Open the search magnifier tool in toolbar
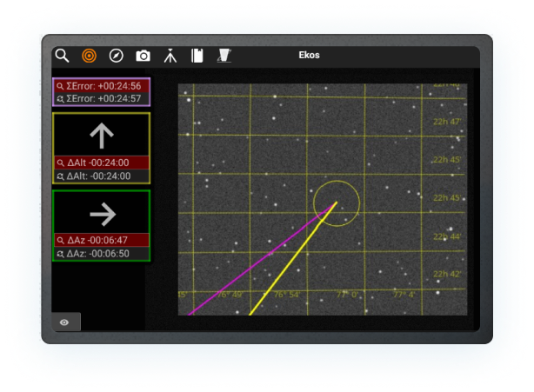The image size is (534, 392). click(62, 56)
